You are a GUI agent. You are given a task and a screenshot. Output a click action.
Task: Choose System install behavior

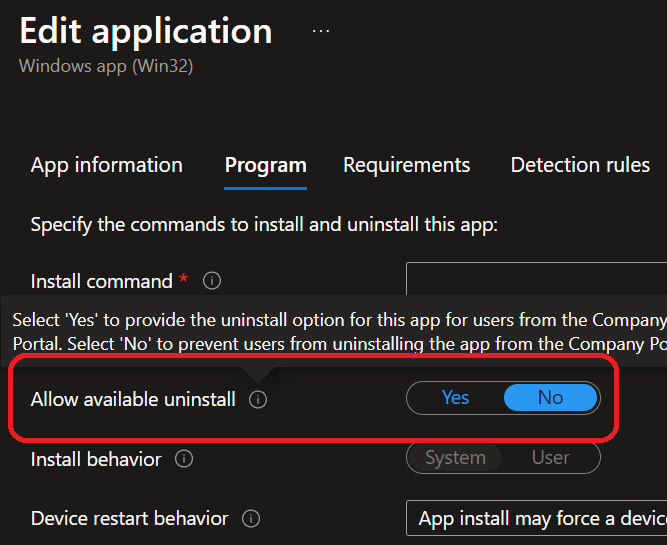coord(455,458)
